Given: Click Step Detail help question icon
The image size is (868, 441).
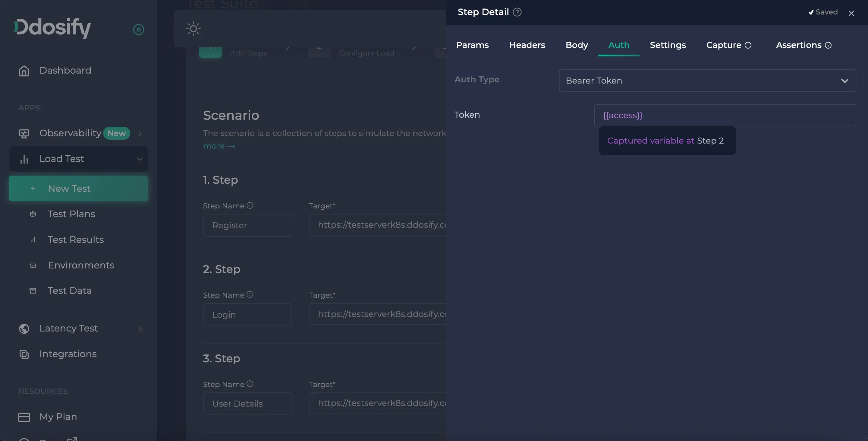Looking at the screenshot, I should [x=517, y=12].
